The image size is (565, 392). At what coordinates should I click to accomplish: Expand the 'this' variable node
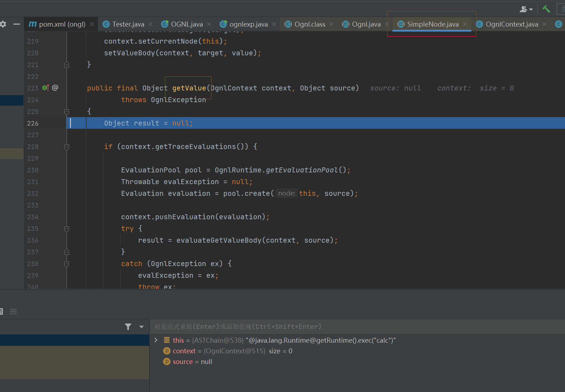click(x=156, y=340)
